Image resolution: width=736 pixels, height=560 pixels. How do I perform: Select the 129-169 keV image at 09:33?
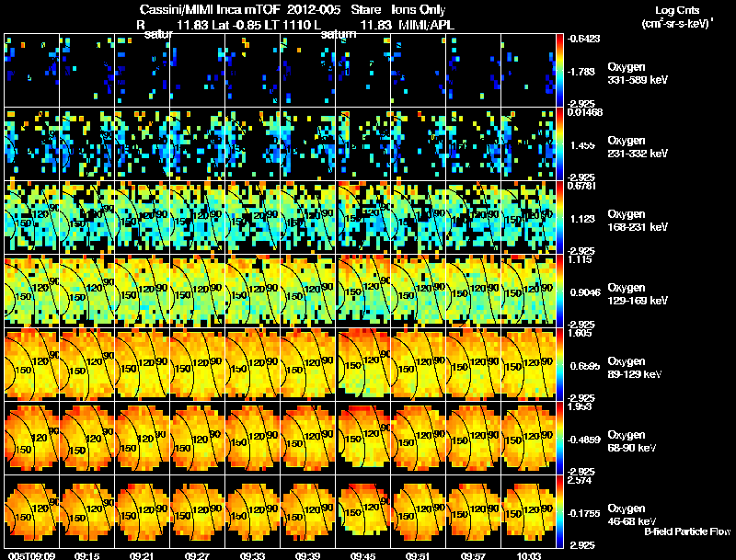[252, 291]
